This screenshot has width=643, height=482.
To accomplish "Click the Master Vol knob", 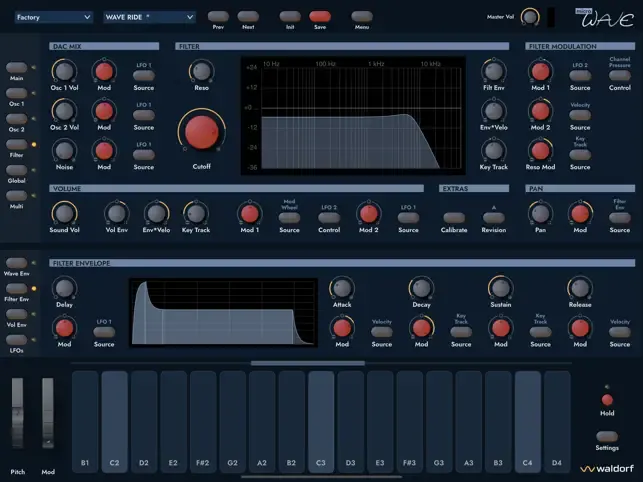I will point(530,17).
